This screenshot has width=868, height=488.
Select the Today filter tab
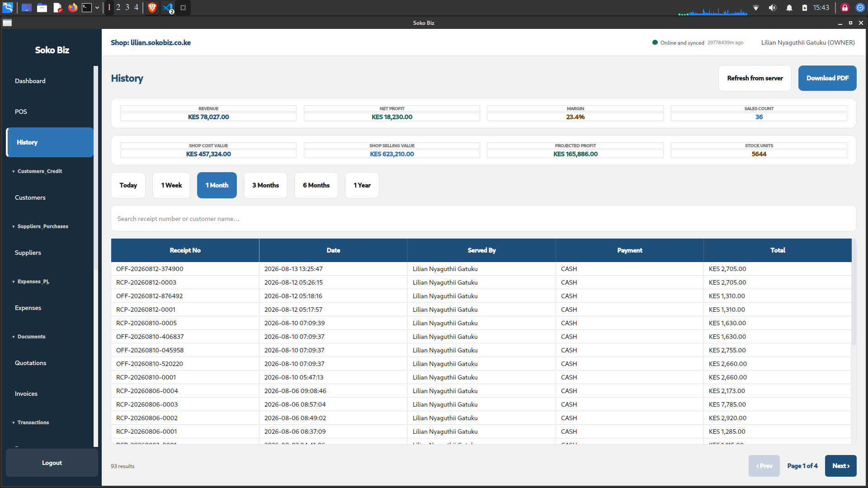tap(128, 185)
